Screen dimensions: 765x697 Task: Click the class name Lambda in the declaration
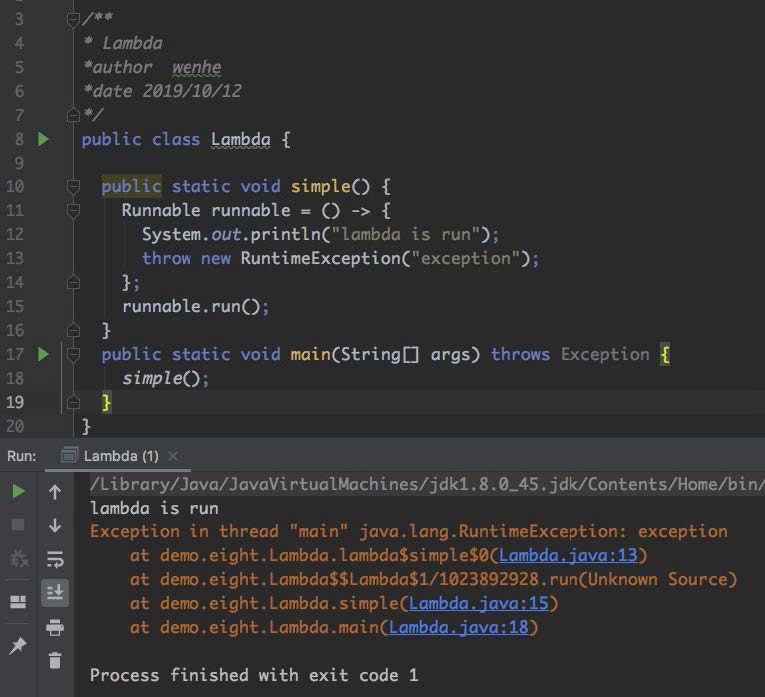[x=241, y=139]
